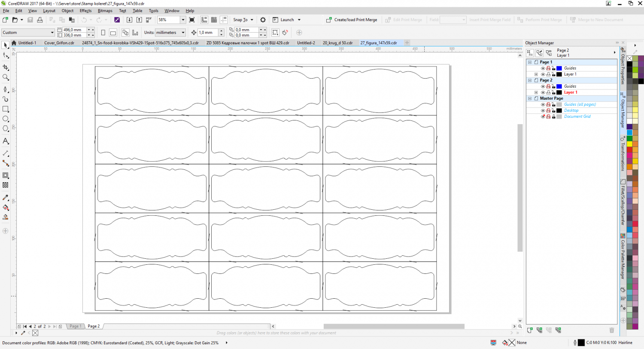Toggle visibility eye of Page 1 Guides
Screen dimensions: 644x349
(543, 68)
